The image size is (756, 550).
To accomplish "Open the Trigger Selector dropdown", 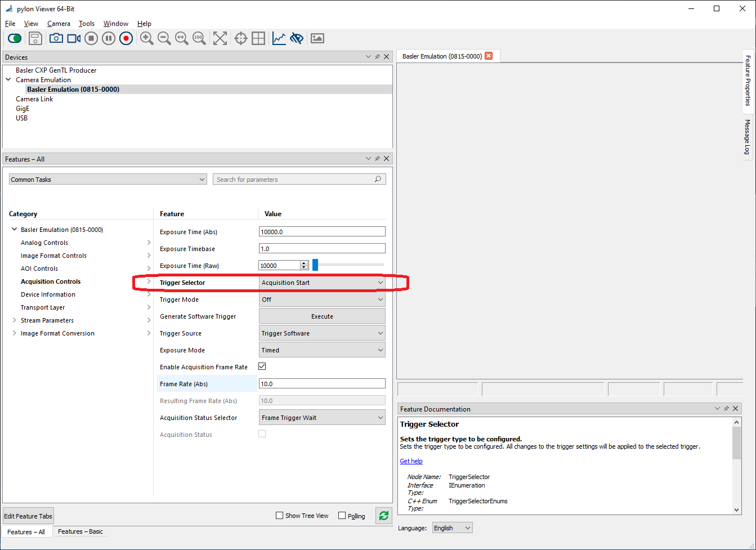I will 322,283.
